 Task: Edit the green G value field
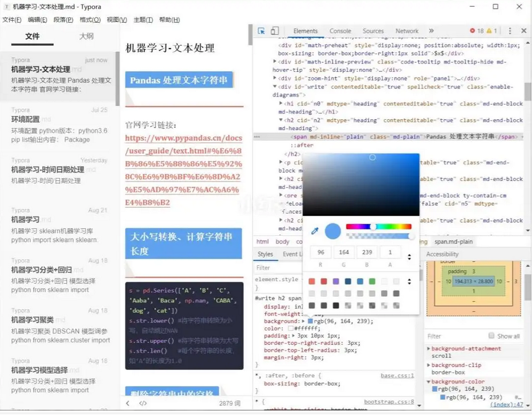(x=344, y=252)
